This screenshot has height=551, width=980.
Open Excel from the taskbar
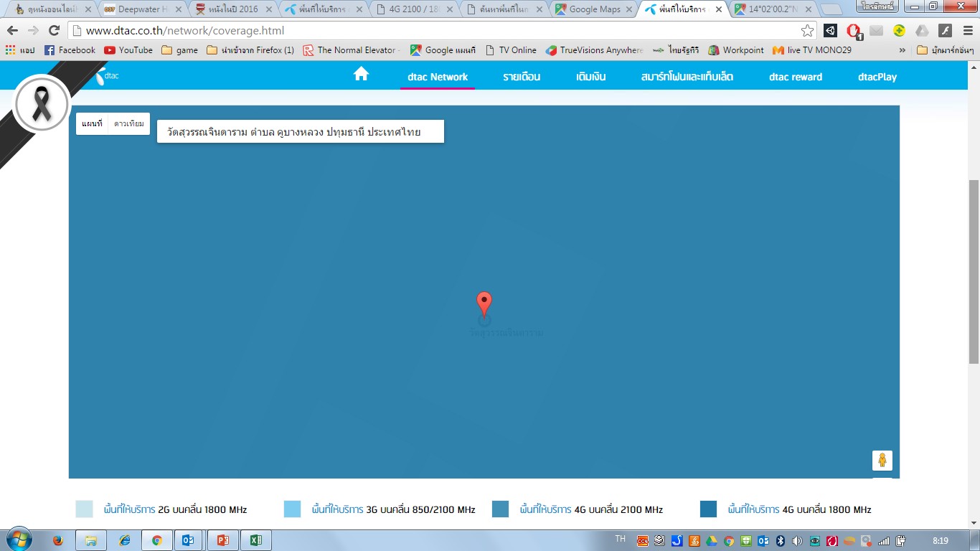pyautogui.click(x=255, y=540)
